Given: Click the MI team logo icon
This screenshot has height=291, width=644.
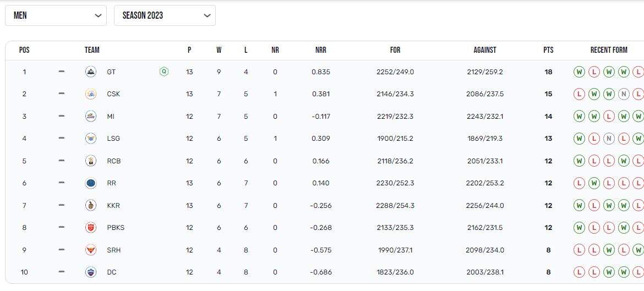Looking at the screenshot, I should tap(91, 116).
